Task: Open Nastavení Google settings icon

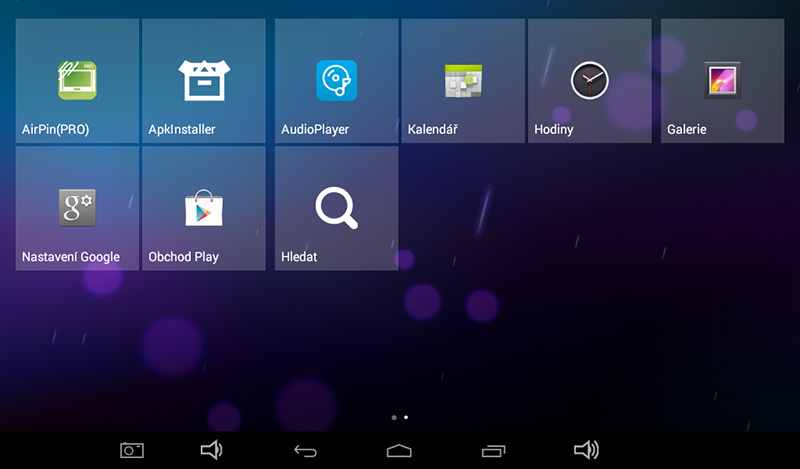Action: pos(77,207)
